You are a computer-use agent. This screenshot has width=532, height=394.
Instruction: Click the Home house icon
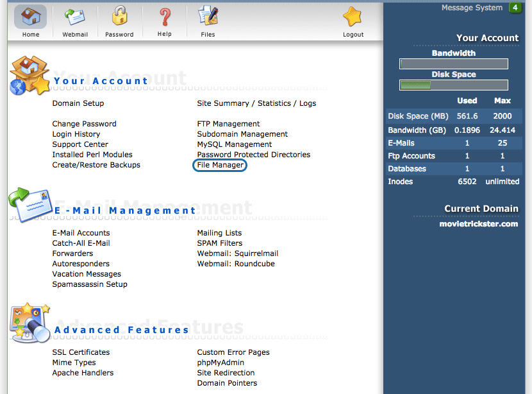pyautogui.click(x=31, y=16)
